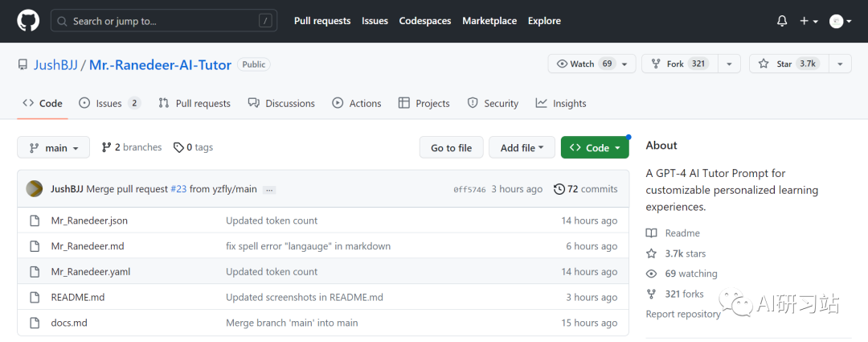868x342 pixels.
Task: Open the 3.7k stars link in About
Action: tap(686, 253)
